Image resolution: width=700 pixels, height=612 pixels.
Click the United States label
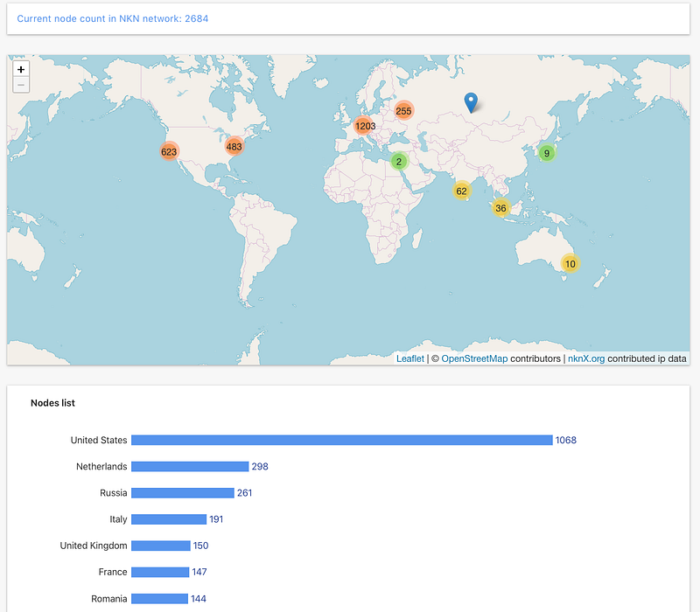[99, 441]
